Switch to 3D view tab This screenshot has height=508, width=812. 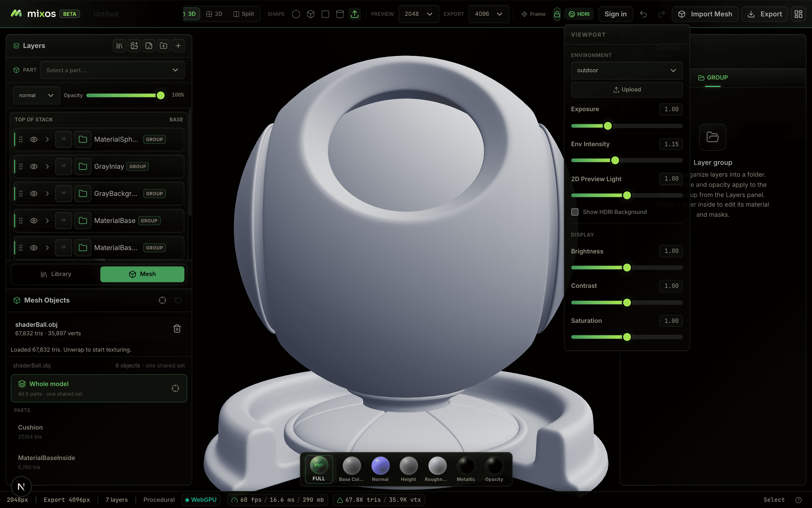[x=191, y=14]
